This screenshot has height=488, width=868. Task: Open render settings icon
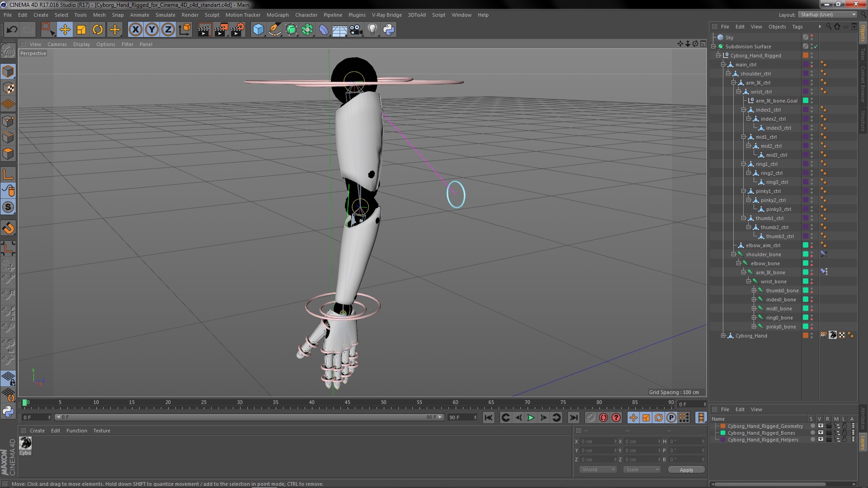[238, 30]
